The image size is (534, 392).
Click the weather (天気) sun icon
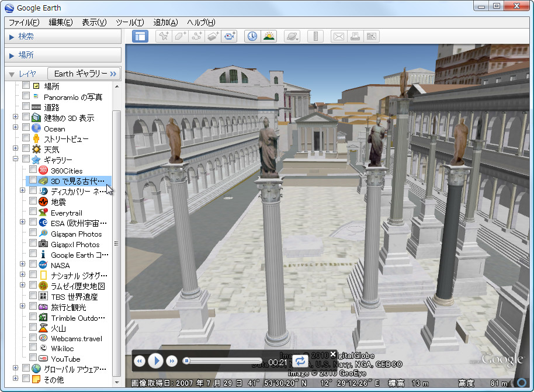click(x=36, y=149)
